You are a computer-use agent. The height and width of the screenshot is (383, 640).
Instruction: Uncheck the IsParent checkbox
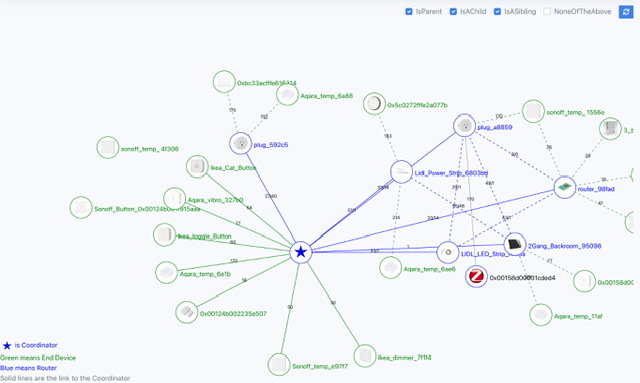[409, 11]
